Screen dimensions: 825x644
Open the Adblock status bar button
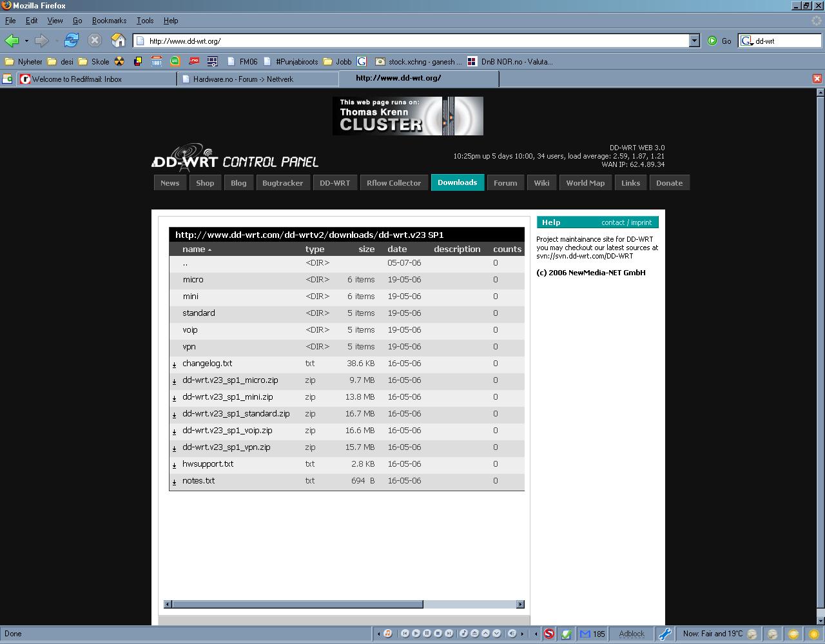[631, 634]
